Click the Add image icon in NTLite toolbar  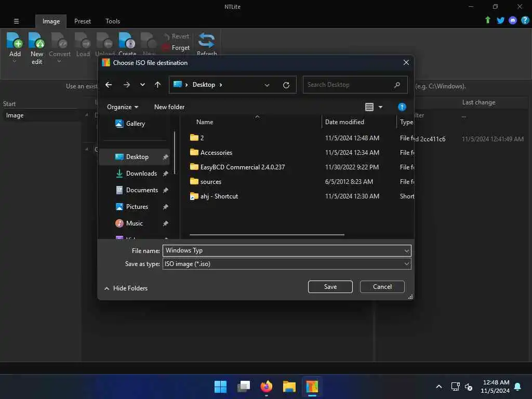(x=15, y=41)
